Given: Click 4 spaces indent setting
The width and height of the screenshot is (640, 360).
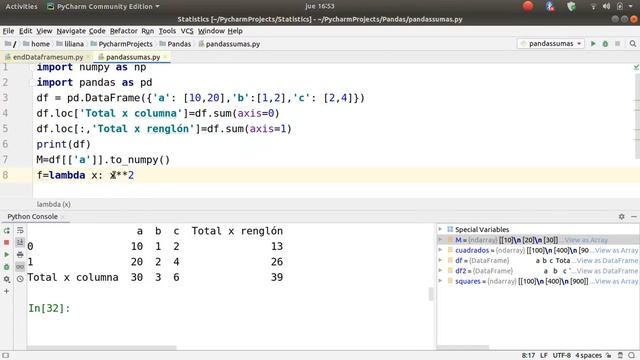Looking at the screenshot, I should (x=588, y=356).
